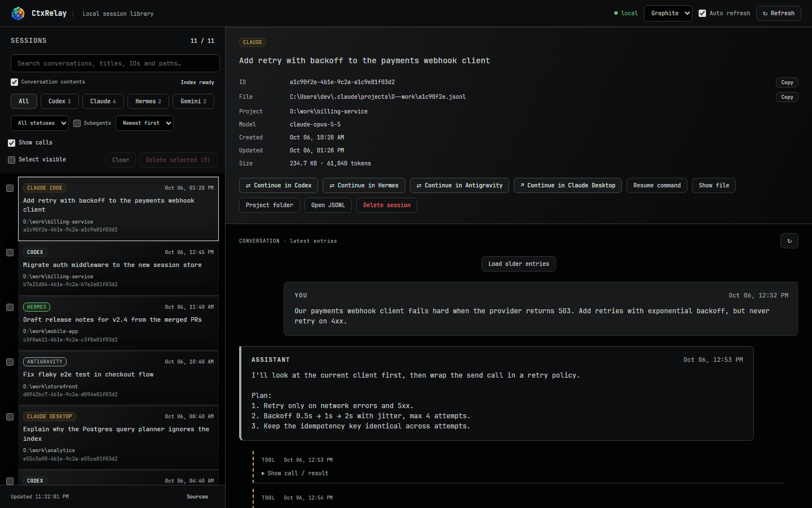This screenshot has width=812, height=508.
Task: Focus the search conversations input field
Action: (x=115, y=63)
